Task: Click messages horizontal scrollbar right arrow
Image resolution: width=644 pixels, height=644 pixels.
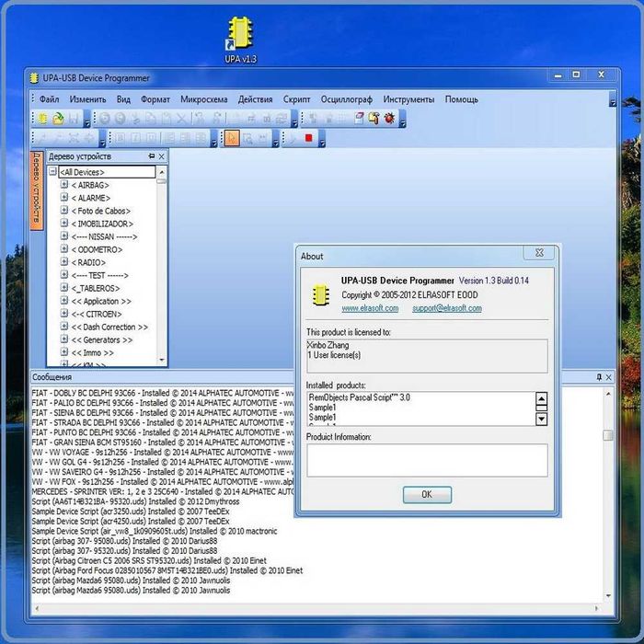Action: tap(596, 609)
